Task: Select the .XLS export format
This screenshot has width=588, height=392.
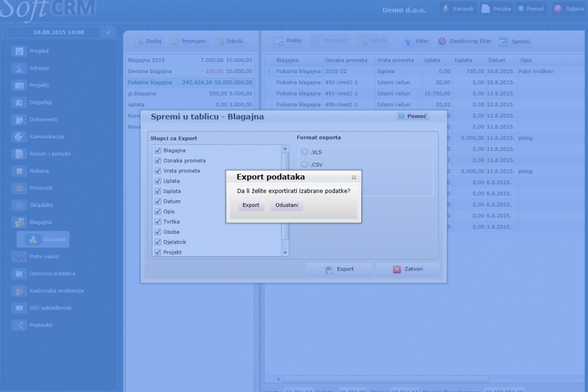Action: coord(305,152)
